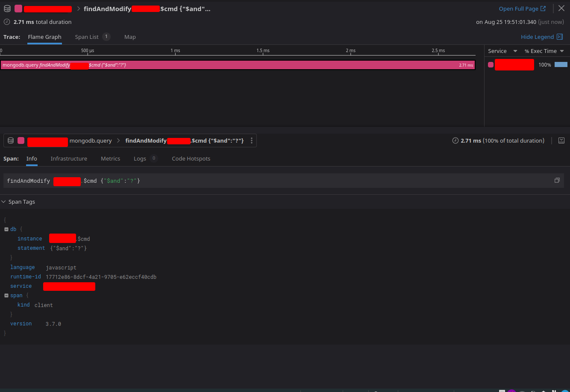Click the runtime-id value 17712e86-8dcf...

coord(101,277)
